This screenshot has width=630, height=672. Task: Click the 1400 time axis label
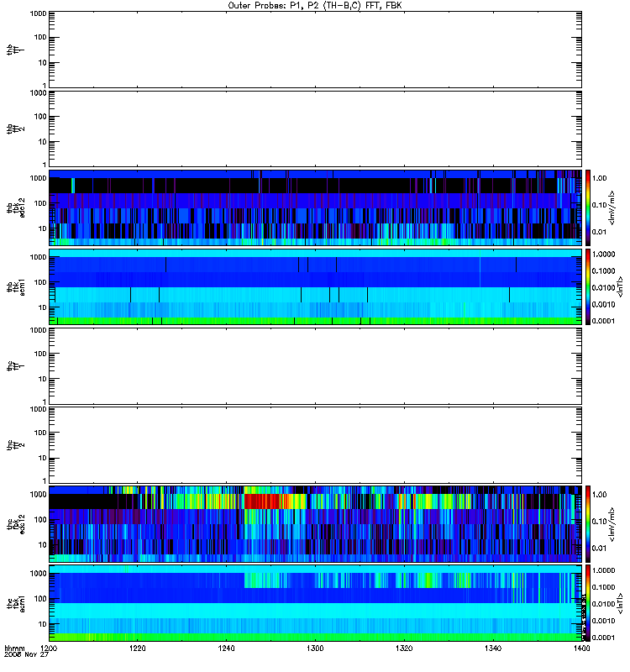tap(581, 648)
